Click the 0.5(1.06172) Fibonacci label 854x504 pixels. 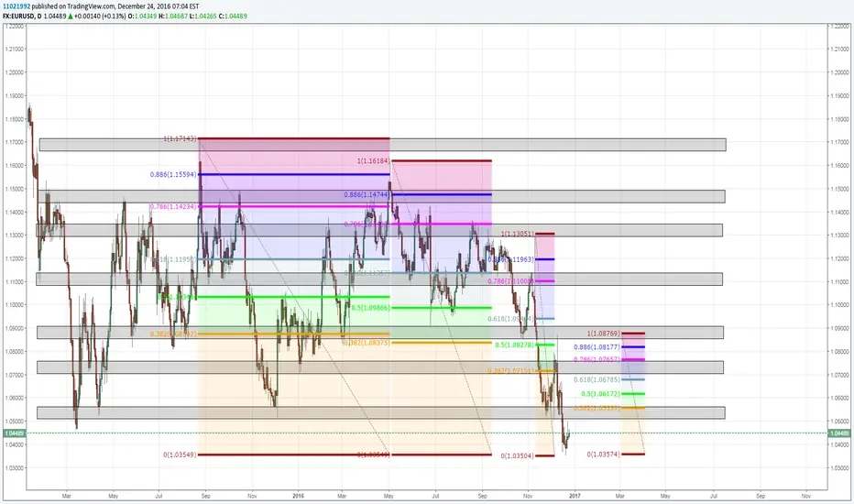(601, 394)
